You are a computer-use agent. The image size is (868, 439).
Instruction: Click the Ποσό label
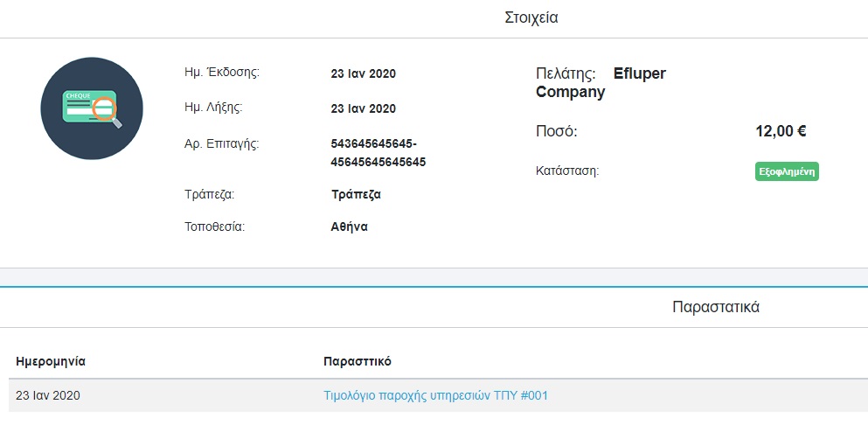556,131
